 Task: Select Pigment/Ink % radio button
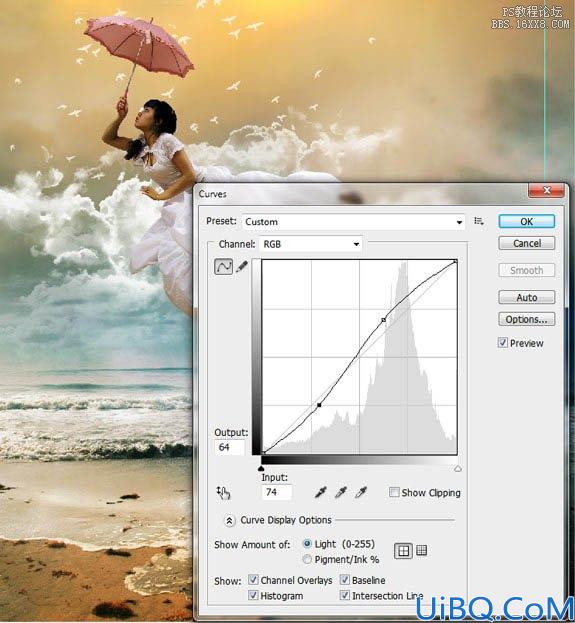coord(307,559)
